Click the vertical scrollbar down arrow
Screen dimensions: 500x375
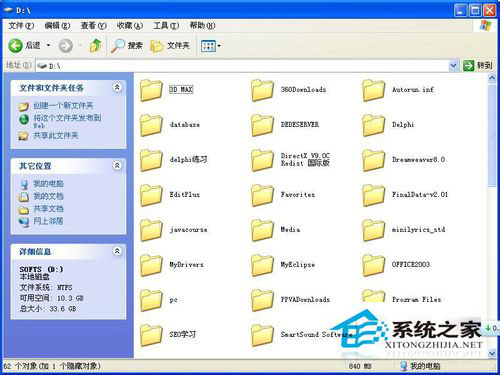coord(492,353)
